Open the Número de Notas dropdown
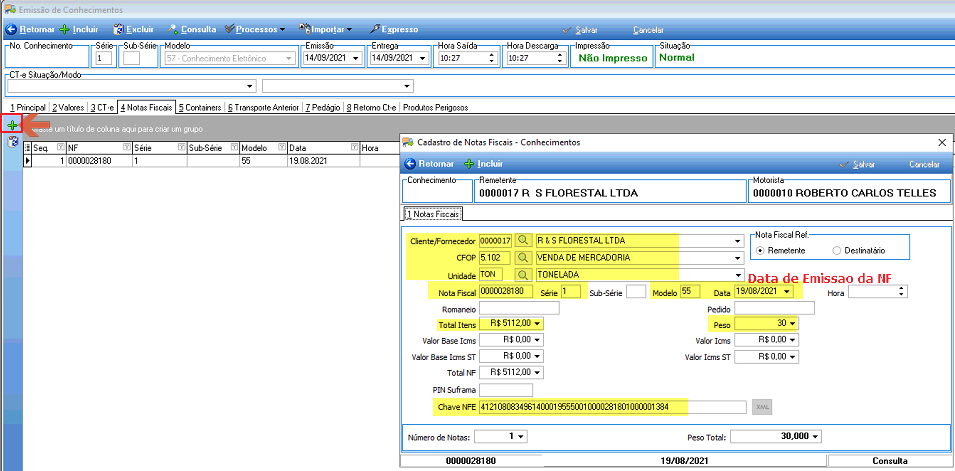The height and width of the screenshot is (471, 955). pos(523,436)
